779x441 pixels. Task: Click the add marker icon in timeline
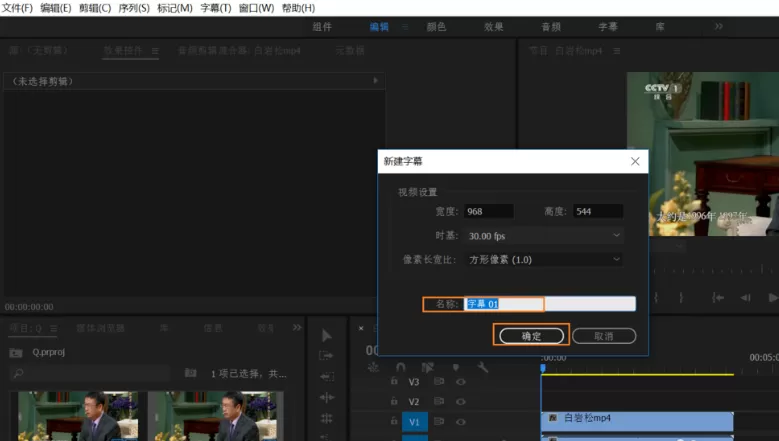coord(456,367)
